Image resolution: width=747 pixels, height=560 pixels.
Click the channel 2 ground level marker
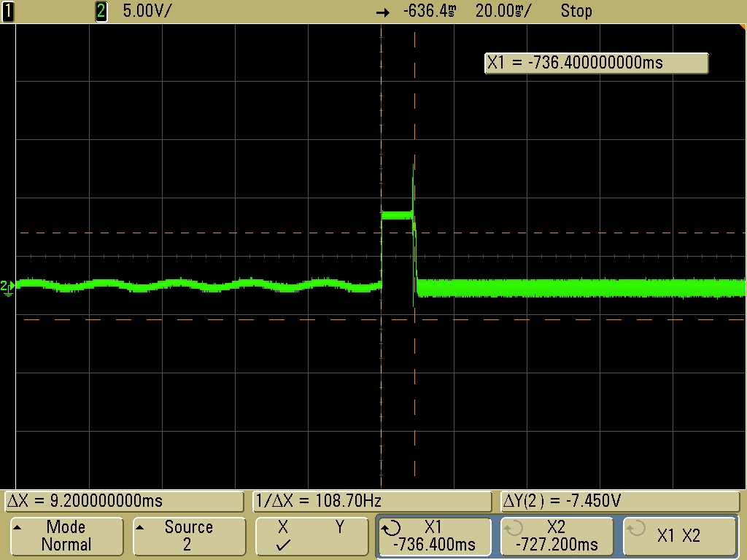coord(7,287)
